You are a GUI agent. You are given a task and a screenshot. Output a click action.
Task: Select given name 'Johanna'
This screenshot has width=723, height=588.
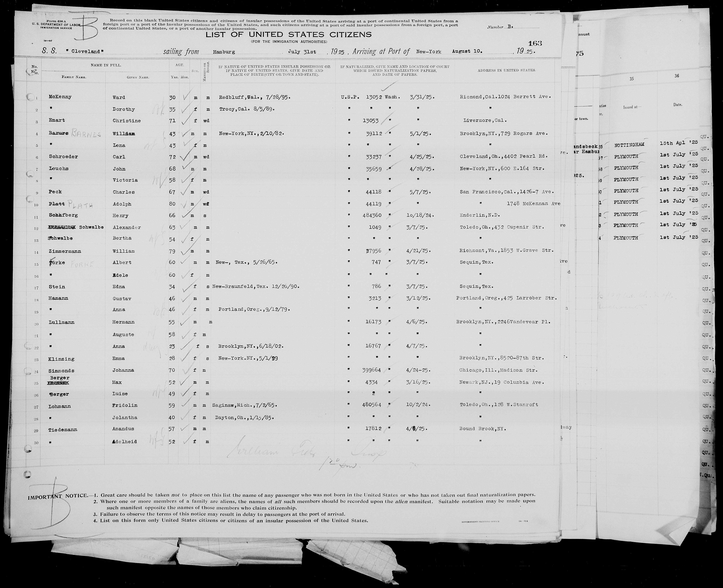tap(123, 370)
